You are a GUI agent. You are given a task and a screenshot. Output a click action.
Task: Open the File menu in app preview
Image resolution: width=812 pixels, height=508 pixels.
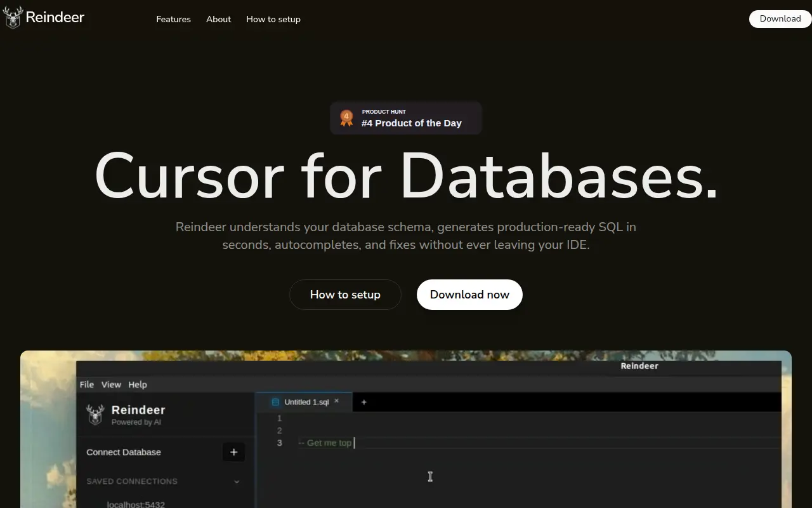coord(87,384)
